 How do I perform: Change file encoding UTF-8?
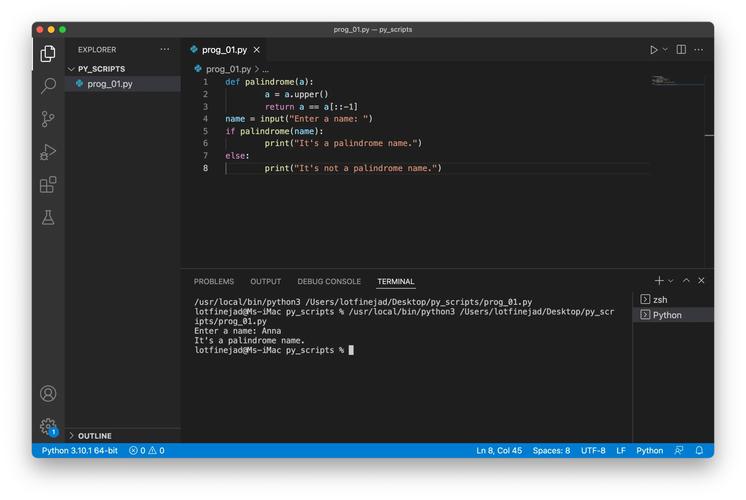pyautogui.click(x=593, y=451)
